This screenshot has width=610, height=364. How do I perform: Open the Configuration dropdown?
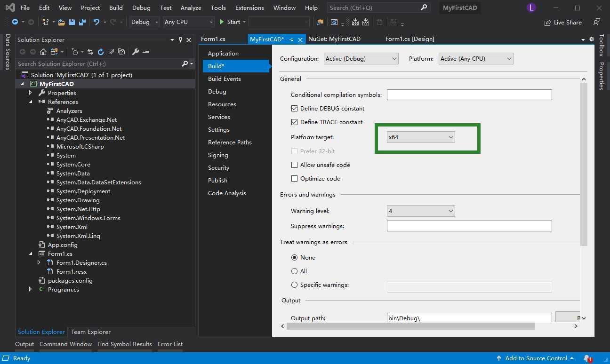pos(361,58)
